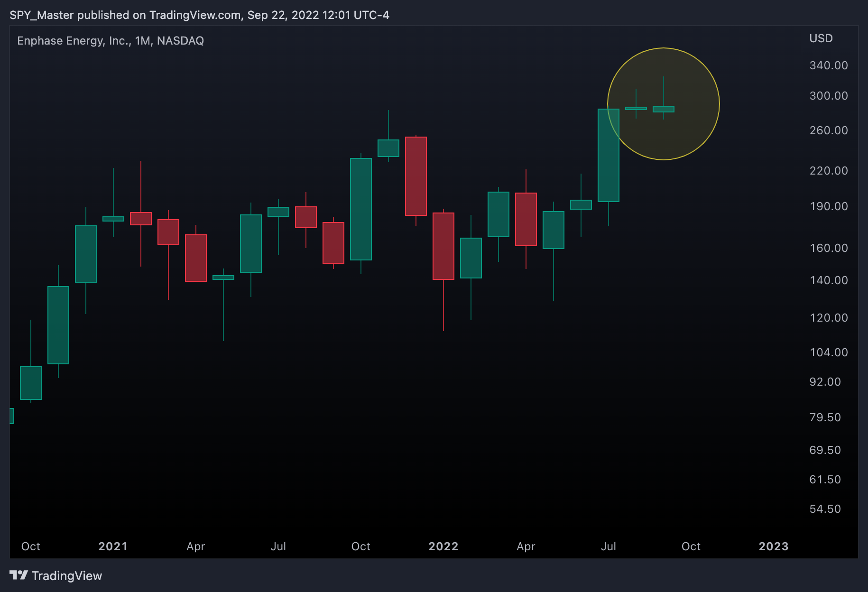Click the 104.00 price axis label
Image resolution: width=868 pixels, height=592 pixels.
click(x=829, y=352)
